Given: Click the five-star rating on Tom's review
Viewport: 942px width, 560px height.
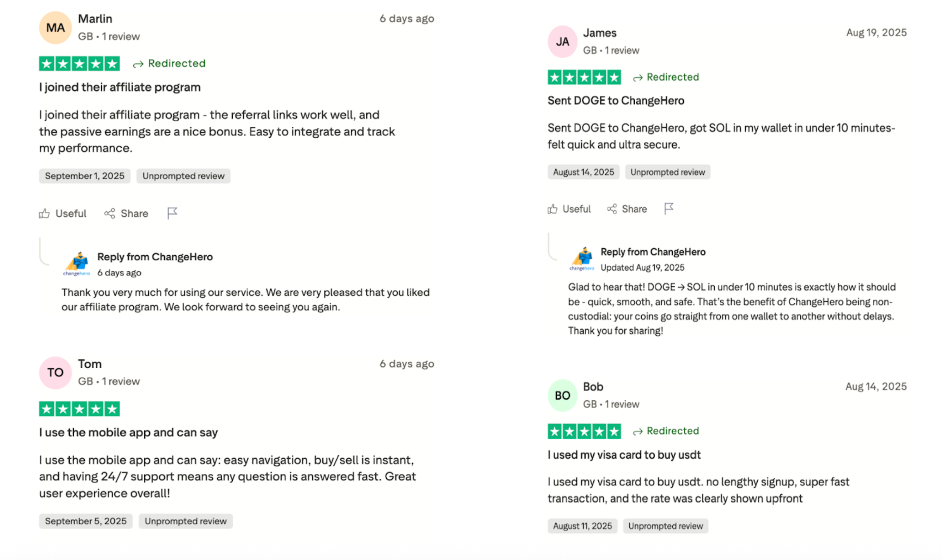Looking at the screenshot, I should (79, 409).
